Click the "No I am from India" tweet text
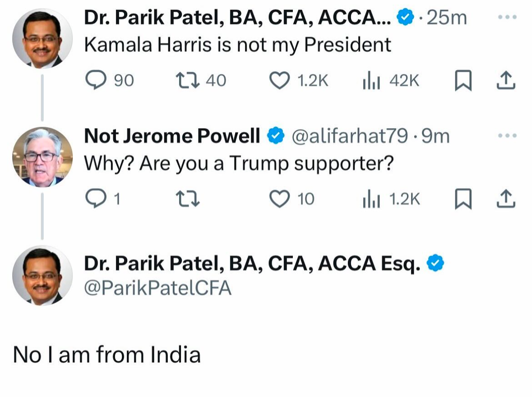 (x=106, y=355)
